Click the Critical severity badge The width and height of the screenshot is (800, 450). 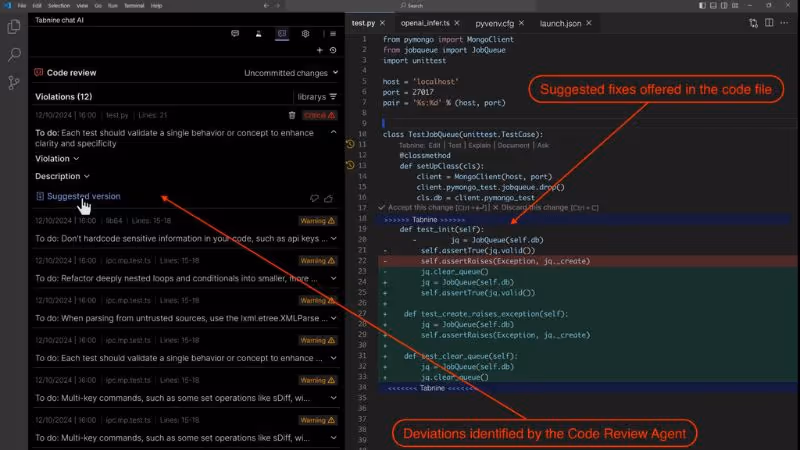click(x=319, y=115)
